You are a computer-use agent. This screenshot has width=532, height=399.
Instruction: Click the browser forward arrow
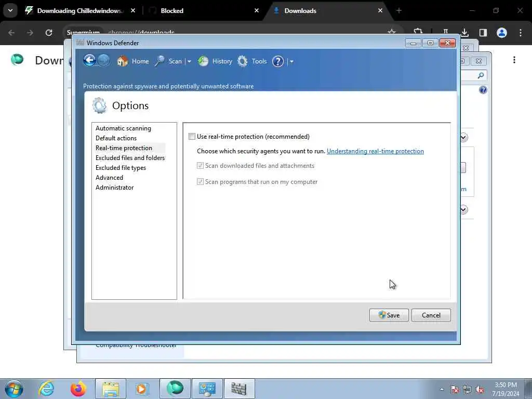pyautogui.click(x=30, y=33)
